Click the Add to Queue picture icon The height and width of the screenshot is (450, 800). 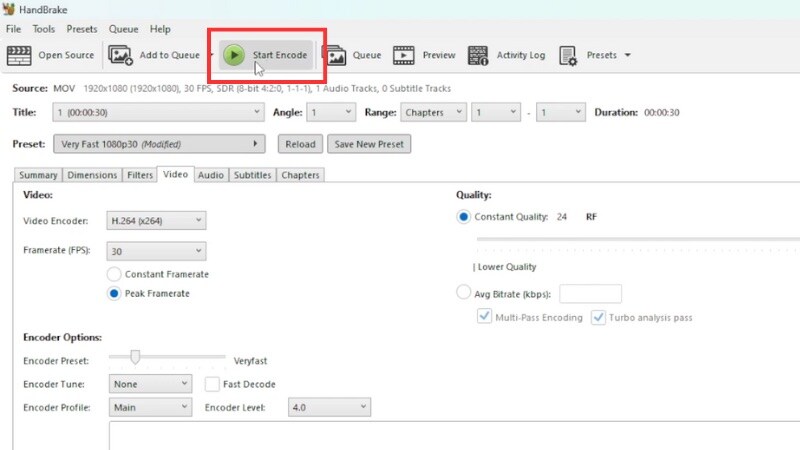click(120, 55)
